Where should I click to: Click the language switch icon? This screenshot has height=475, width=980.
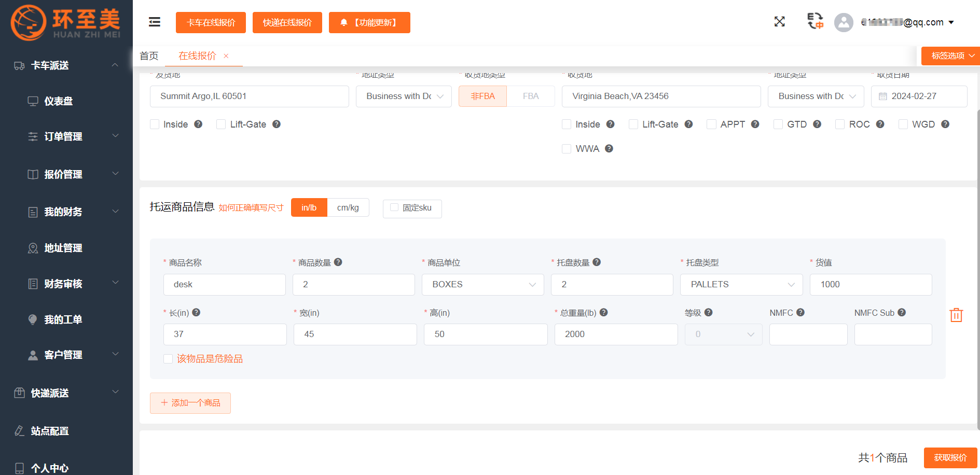pos(815,21)
